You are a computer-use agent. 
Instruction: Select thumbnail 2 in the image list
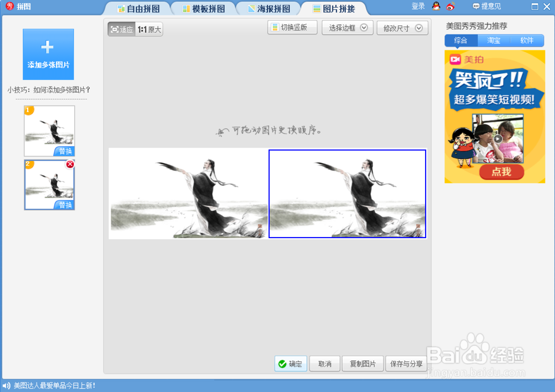point(49,185)
